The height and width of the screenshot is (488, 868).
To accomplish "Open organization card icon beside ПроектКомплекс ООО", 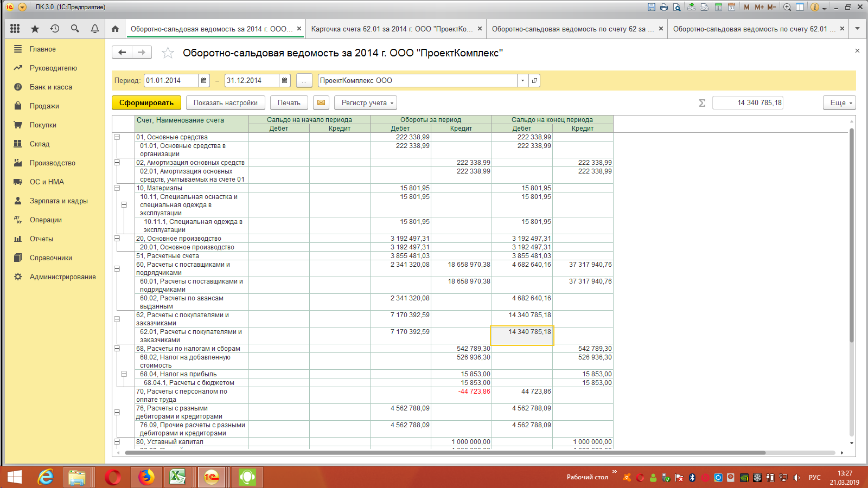I will pyautogui.click(x=534, y=81).
